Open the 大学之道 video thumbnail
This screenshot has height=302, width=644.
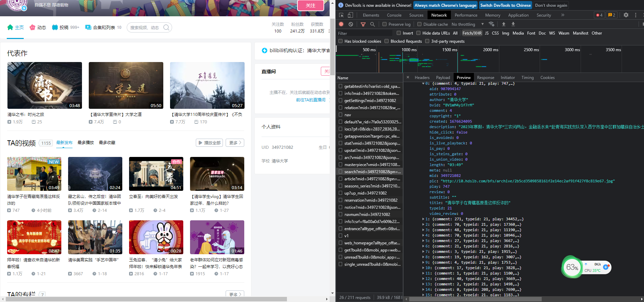126,85
